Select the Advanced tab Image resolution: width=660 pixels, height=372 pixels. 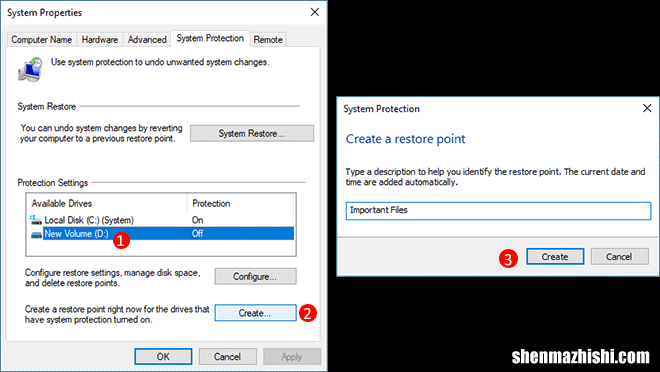(x=147, y=40)
